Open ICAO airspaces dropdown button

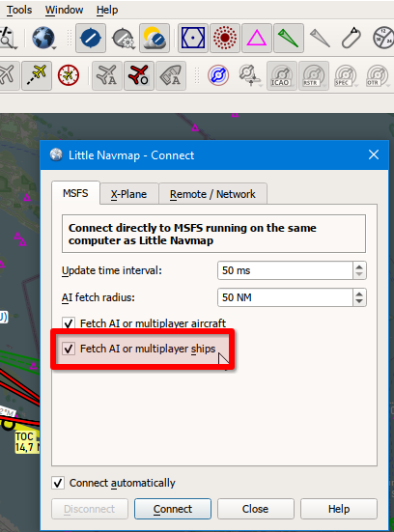coord(281,75)
